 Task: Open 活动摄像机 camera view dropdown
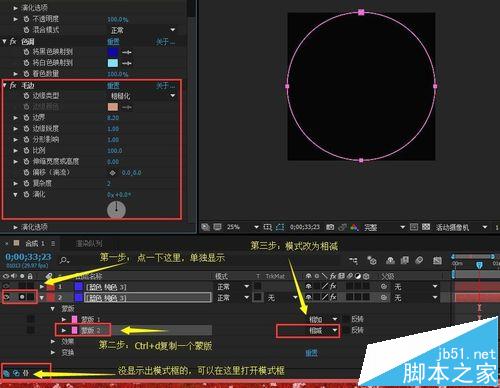(461, 227)
